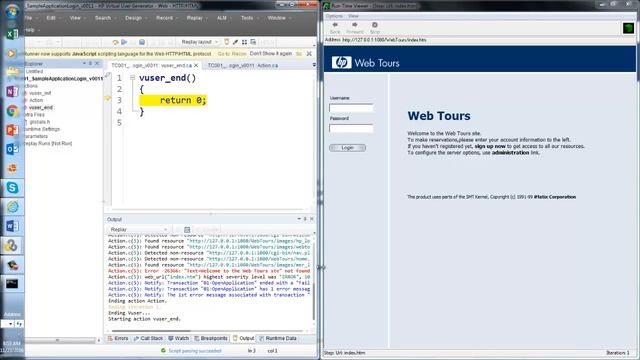640x360 pixels.
Task: Open the Search menu
Action: point(103,18)
